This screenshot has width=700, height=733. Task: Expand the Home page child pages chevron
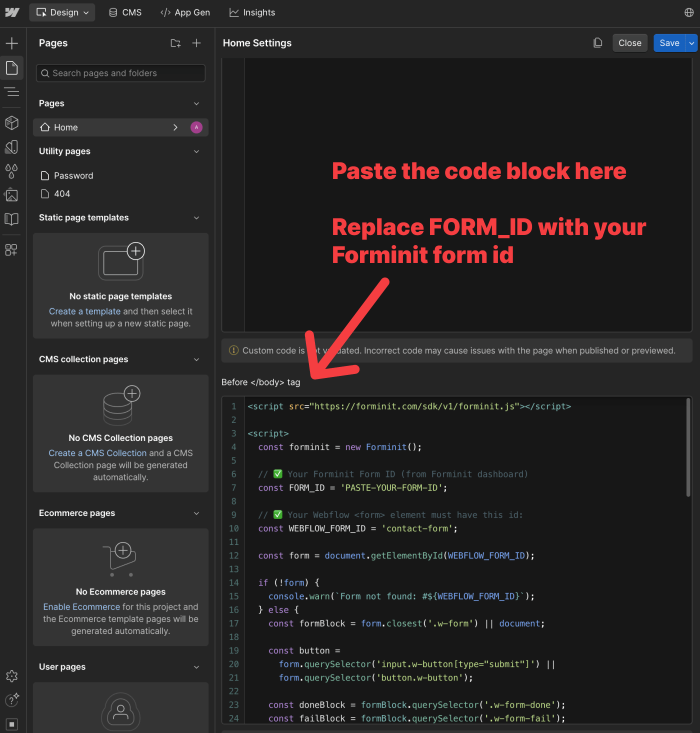175,127
